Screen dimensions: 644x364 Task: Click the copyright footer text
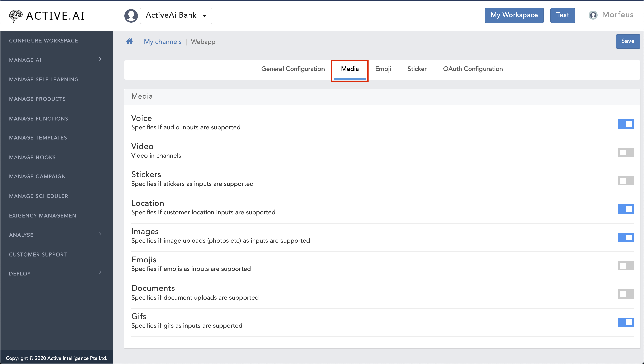click(56, 358)
